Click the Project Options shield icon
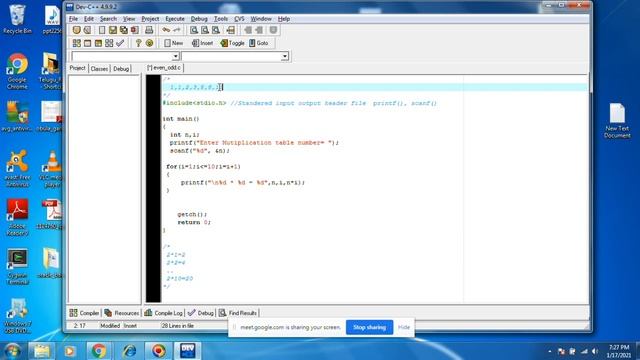The height and width of the screenshot is (360, 640). point(273,30)
